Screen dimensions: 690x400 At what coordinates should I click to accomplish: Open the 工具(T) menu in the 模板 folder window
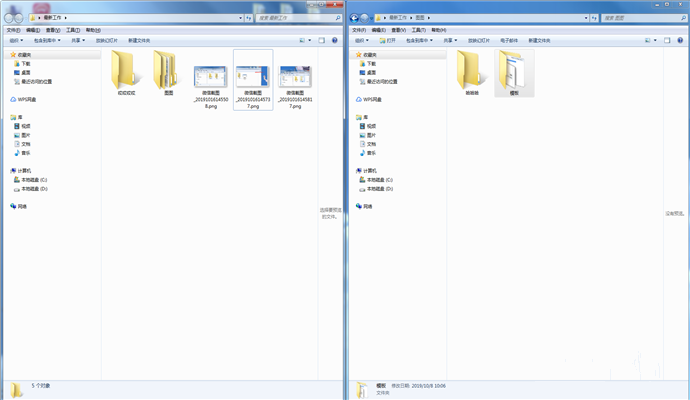click(x=418, y=30)
